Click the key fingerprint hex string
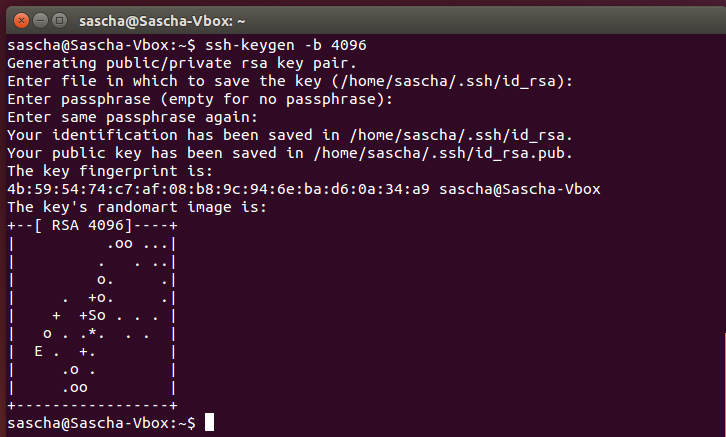Screen dimensions: 726x437 click(218, 189)
